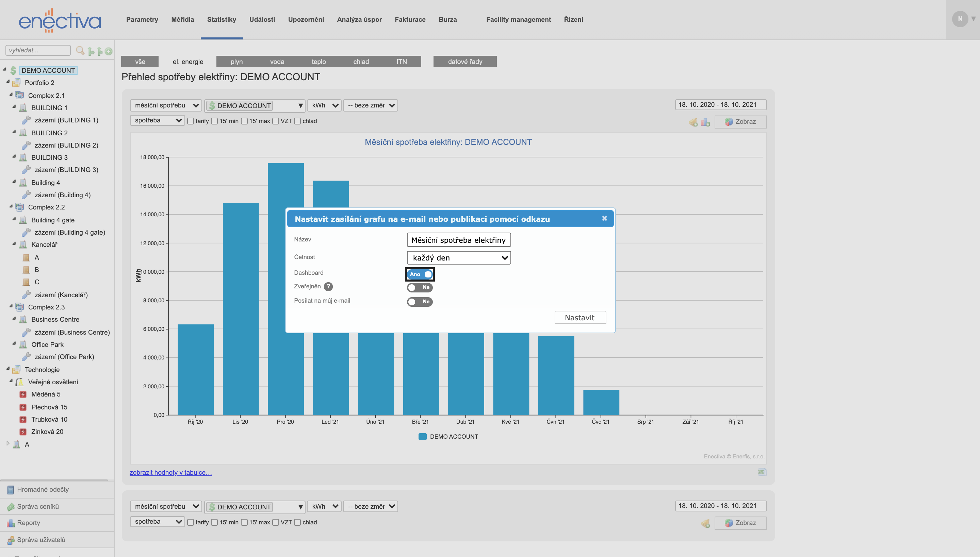Turn off the Dashboard toggle

pyautogui.click(x=420, y=274)
